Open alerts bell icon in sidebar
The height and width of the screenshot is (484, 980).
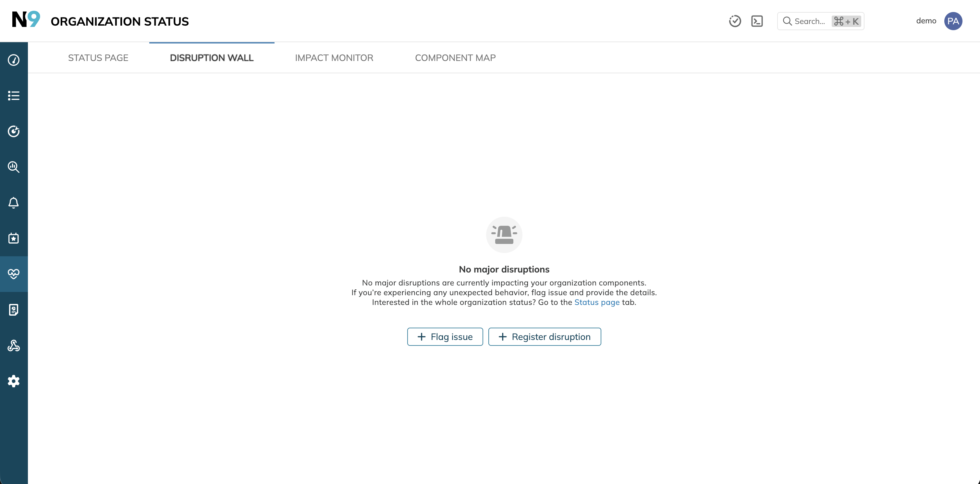[14, 203]
